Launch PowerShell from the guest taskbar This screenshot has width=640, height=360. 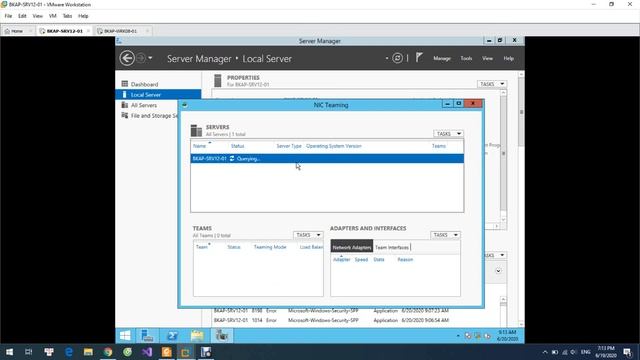coord(172,336)
